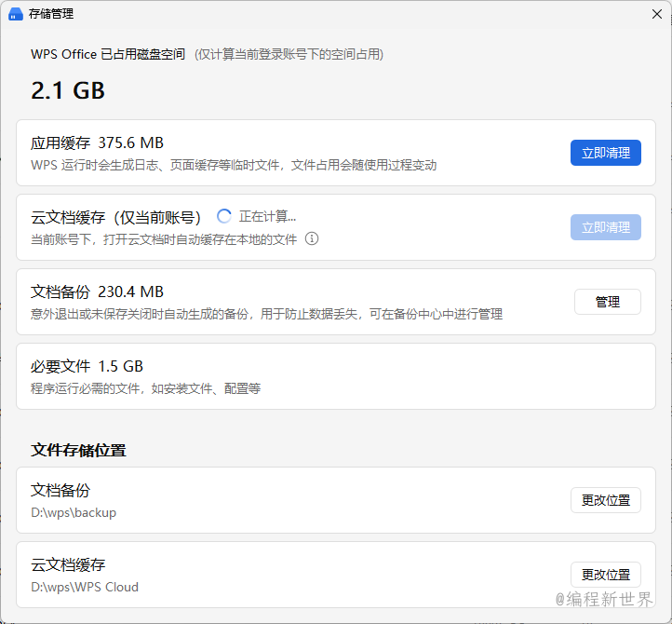672x624 pixels.
Task: Click the 程序运行必需的文件 description
Action: tap(145, 388)
